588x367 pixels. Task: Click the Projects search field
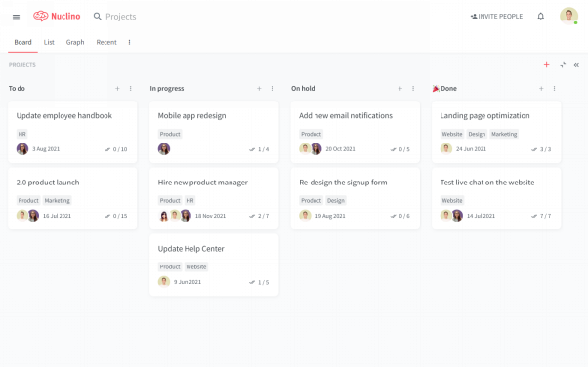[121, 17]
